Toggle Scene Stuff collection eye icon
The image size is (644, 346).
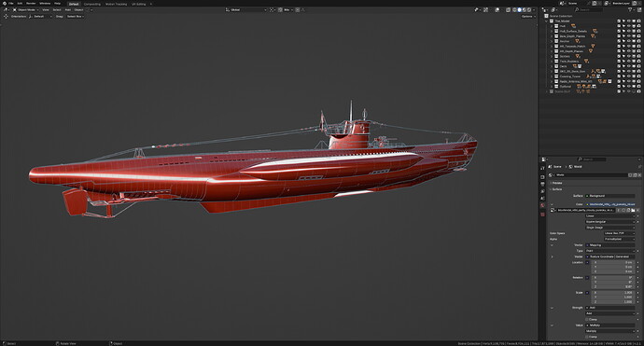(x=629, y=91)
